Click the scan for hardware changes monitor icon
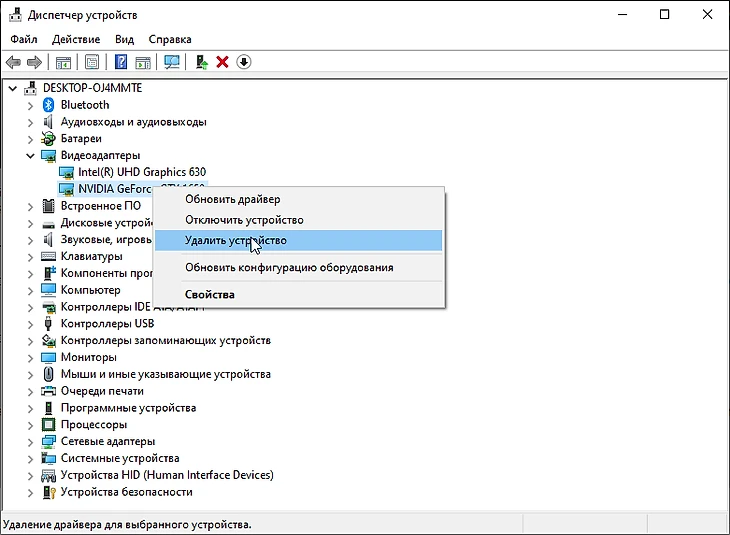This screenshot has height=535, width=730. tap(171, 62)
